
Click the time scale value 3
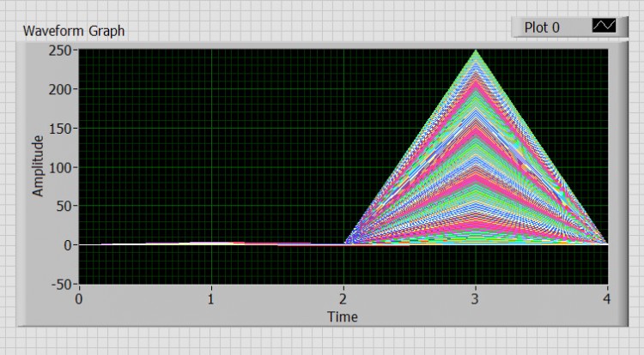coord(475,299)
